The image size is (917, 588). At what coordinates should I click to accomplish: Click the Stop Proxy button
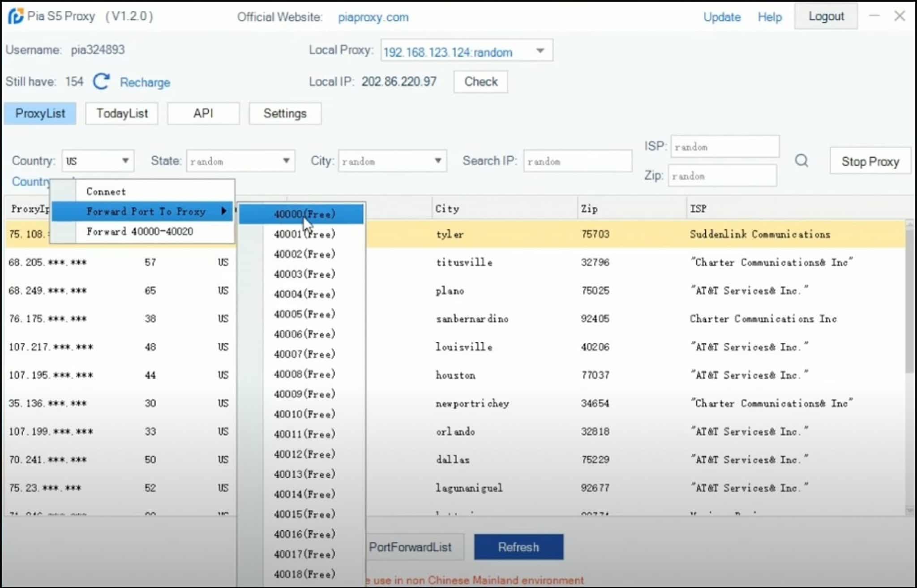tap(870, 161)
